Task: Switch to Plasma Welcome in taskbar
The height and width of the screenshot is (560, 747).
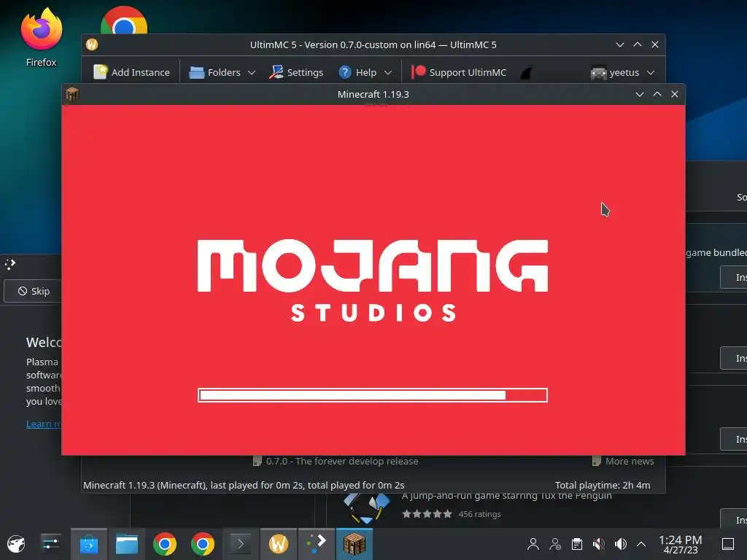Action: pyautogui.click(x=317, y=544)
